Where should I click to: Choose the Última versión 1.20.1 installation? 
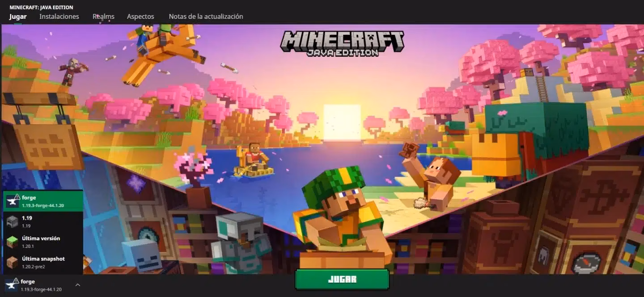(x=43, y=242)
